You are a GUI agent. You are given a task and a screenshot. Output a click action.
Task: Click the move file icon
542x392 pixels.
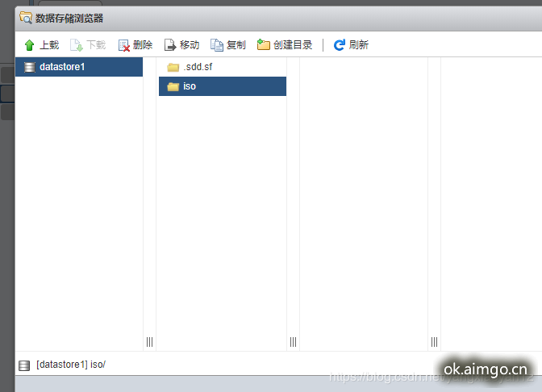[x=170, y=45]
